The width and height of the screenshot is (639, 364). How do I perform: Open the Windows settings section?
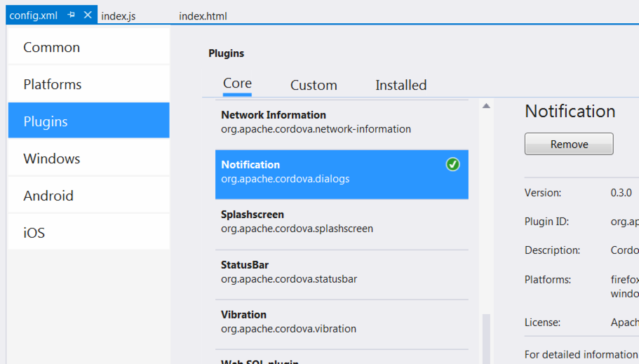89,159
